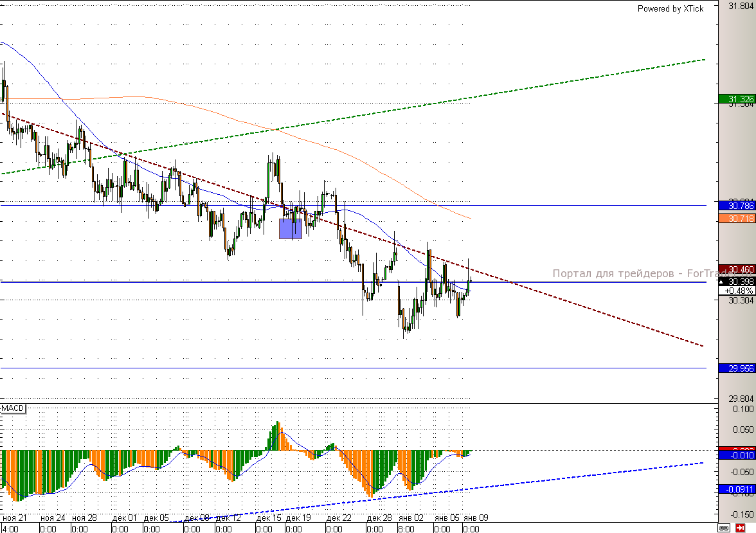This screenshot has height=533, width=756.
Task: Click the blue shaded rectangle on chart
Action: point(291,229)
